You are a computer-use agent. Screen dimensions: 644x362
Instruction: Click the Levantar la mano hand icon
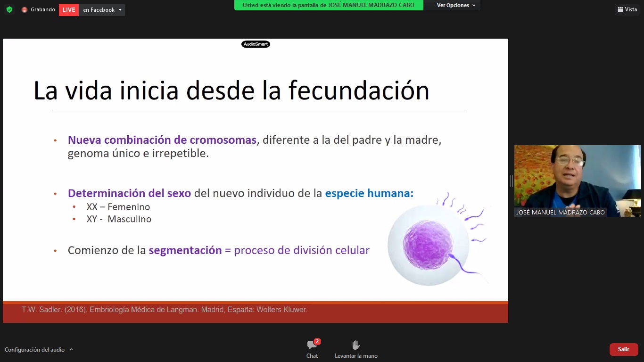point(356,346)
